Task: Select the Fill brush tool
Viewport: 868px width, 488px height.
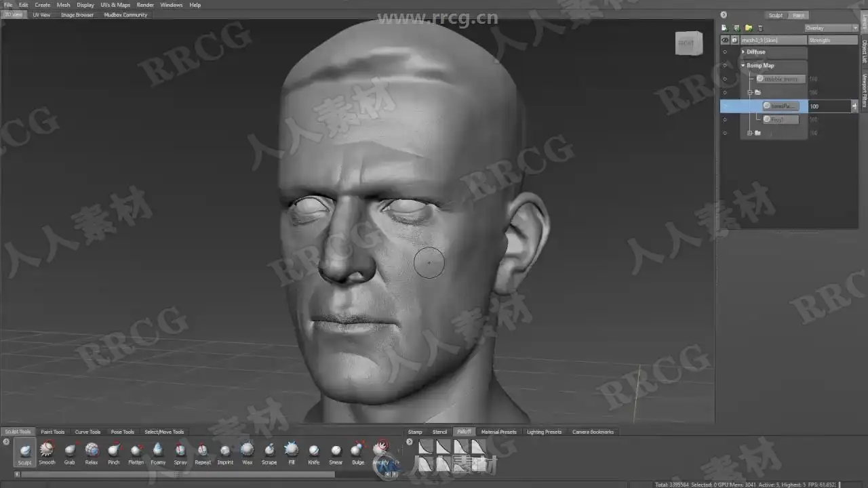Action: coord(292,452)
